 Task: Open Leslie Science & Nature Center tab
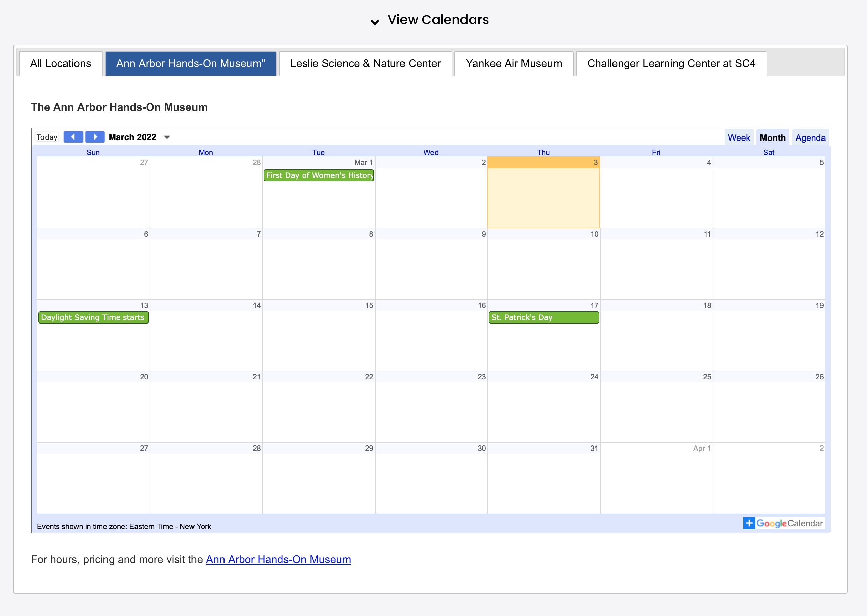pos(365,63)
